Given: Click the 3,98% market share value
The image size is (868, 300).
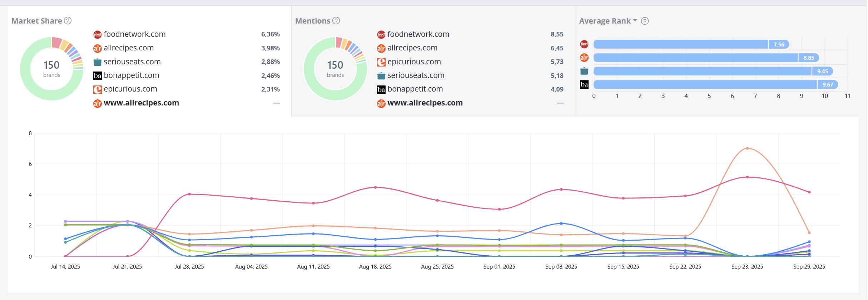Looking at the screenshot, I should [270, 48].
